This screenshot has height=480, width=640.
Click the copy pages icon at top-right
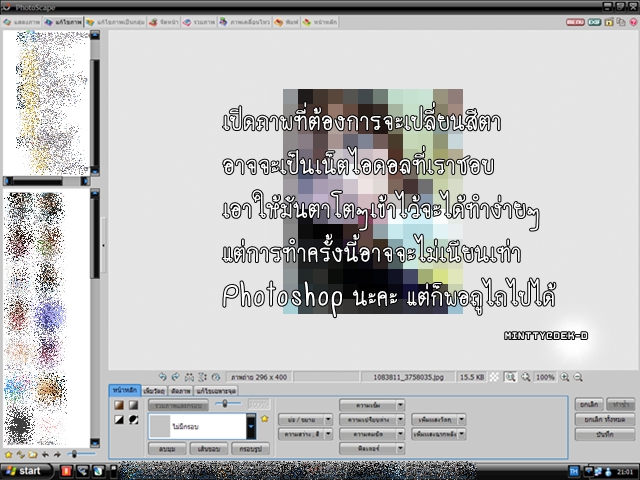point(621,22)
